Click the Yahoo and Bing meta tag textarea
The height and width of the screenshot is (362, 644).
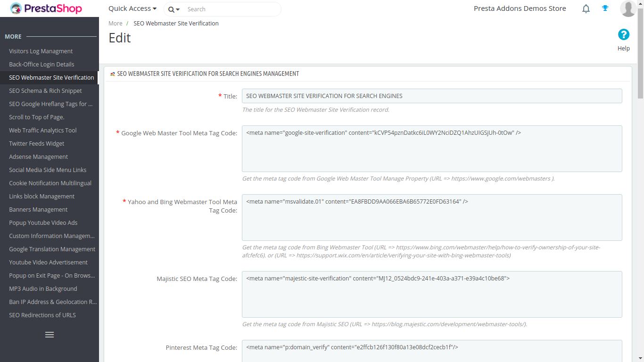432,217
